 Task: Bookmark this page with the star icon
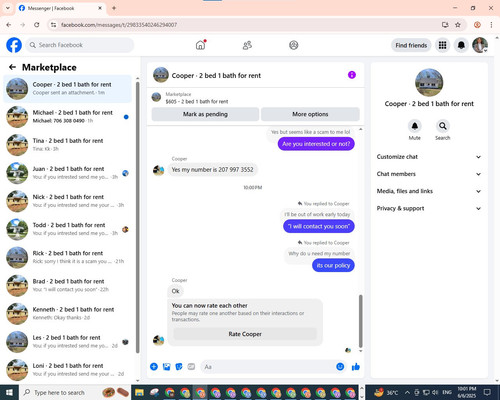pyautogui.click(x=458, y=25)
